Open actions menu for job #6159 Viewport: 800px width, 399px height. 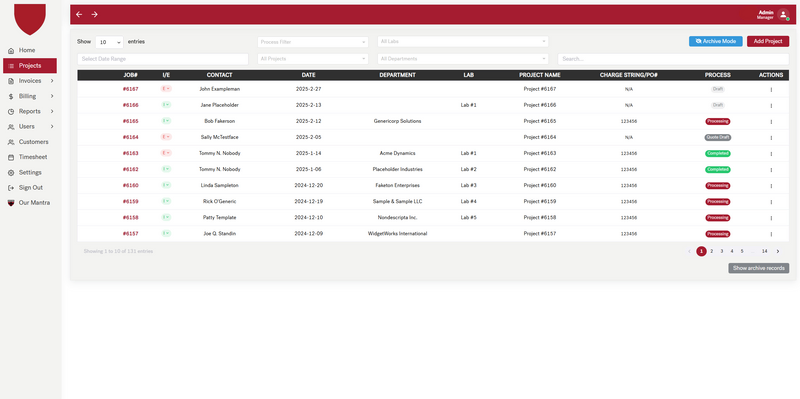tap(771, 202)
